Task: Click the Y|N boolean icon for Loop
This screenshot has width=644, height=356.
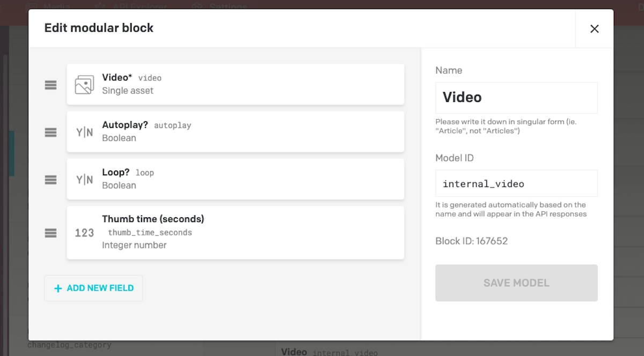Action: [84, 180]
